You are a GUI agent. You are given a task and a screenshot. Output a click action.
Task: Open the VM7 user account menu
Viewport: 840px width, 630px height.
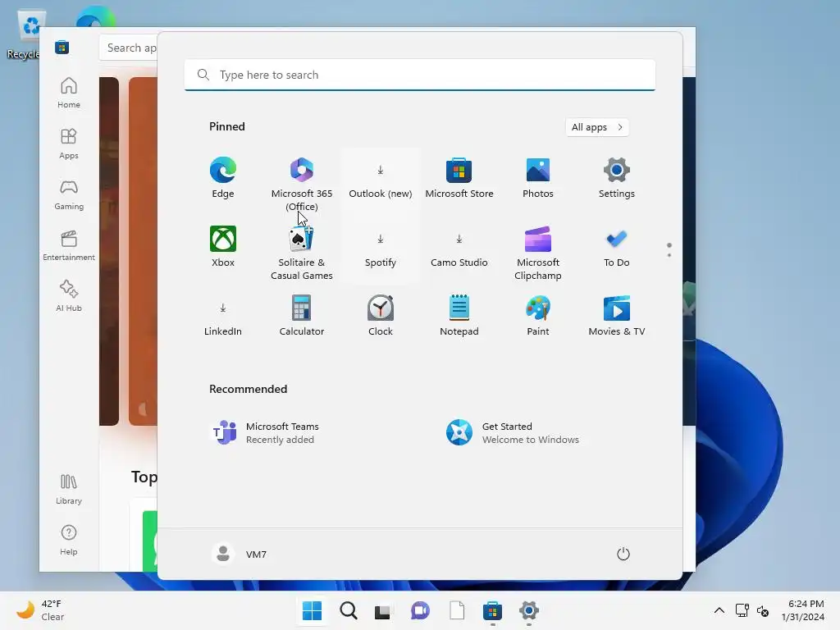pyautogui.click(x=240, y=554)
